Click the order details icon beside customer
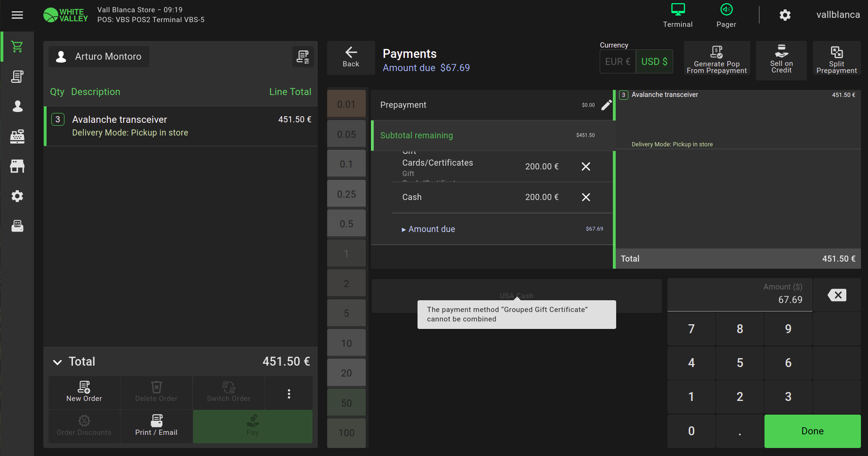 (303, 56)
